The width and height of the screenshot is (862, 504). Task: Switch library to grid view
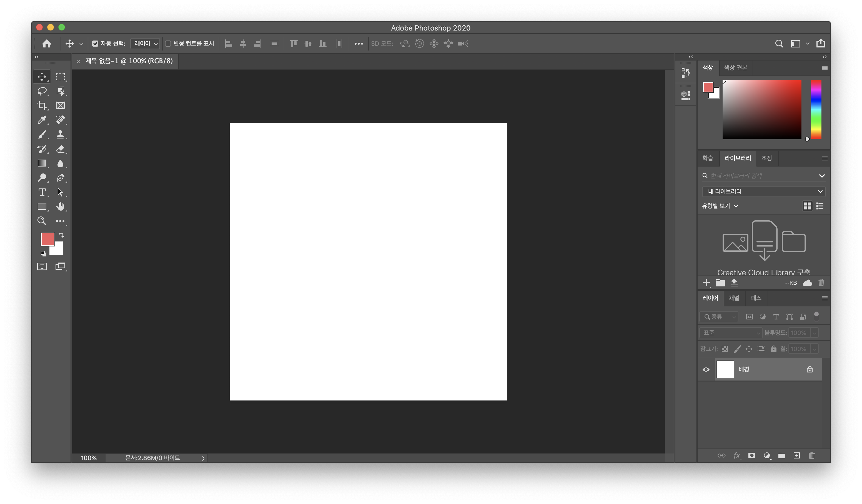pos(807,206)
